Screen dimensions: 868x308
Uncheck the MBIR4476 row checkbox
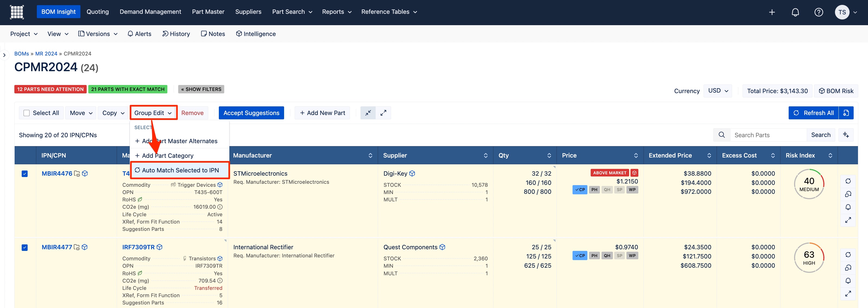25,174
